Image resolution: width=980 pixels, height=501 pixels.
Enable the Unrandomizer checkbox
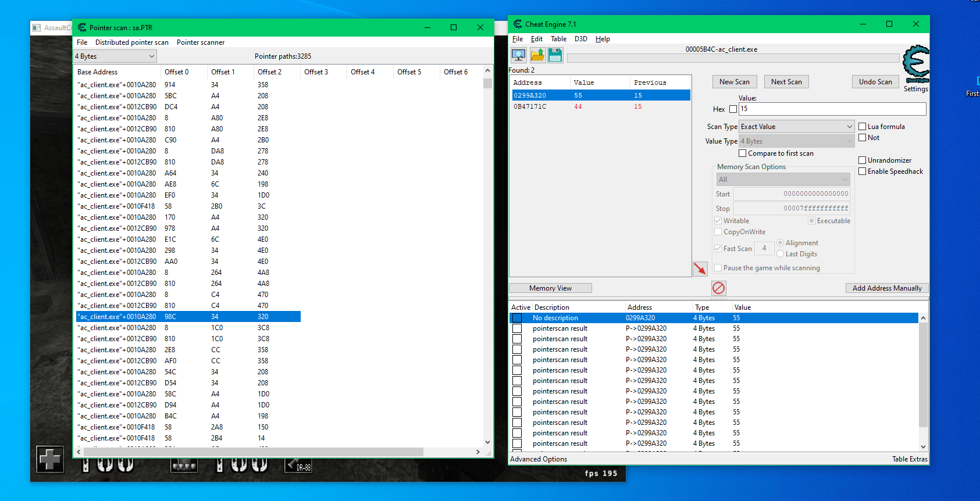863,160
